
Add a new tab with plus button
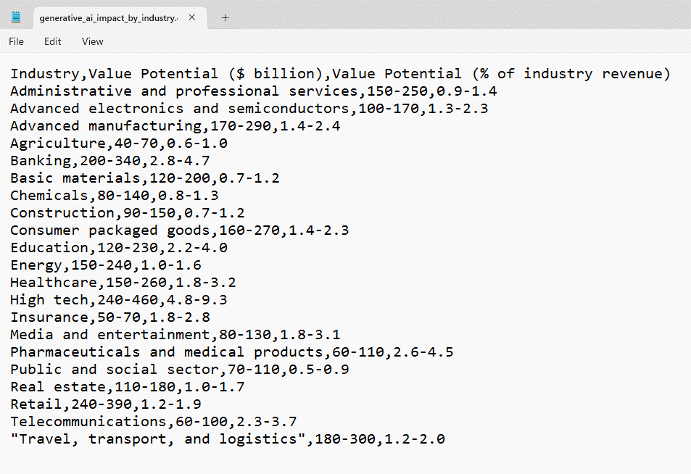225,17
